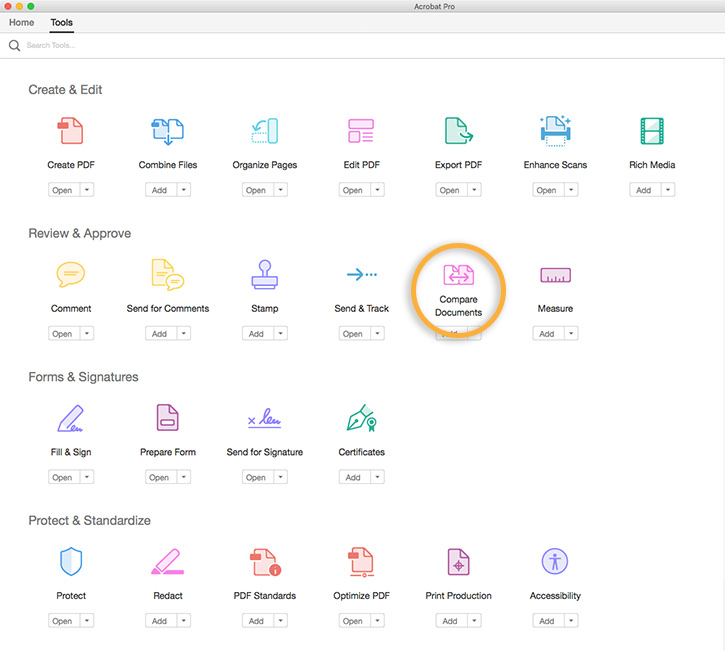
Task: Click the Open button under Create PDF
Action: pyautogui.click(x=64, y=190)
